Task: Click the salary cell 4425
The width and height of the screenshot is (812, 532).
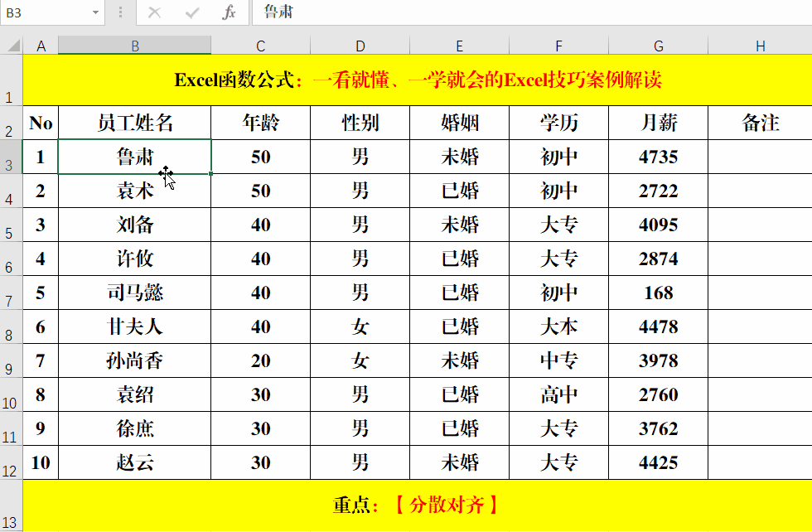Action: pos(658,462)
